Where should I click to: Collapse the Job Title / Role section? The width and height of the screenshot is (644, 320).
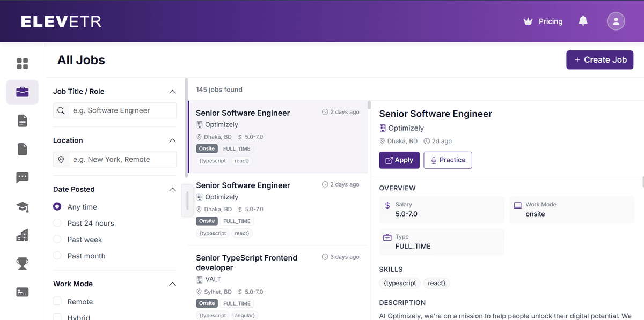point(172,91)
